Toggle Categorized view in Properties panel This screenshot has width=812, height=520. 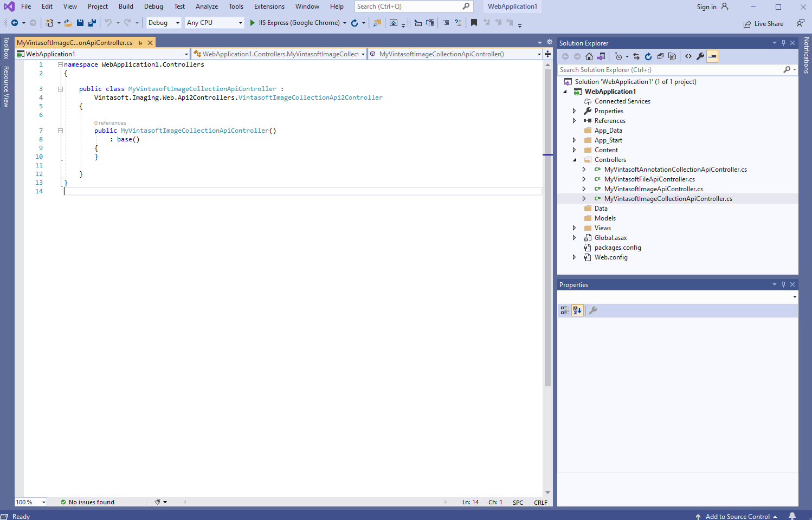[x=565, y=310]
